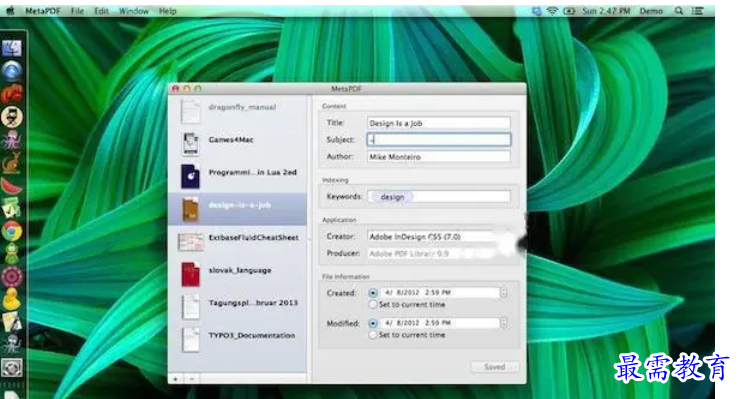Image resolution: width=738 pixels, height=399 pixels.
Task: Open Spotlight search magnifier
Action: tap(679, 11)
